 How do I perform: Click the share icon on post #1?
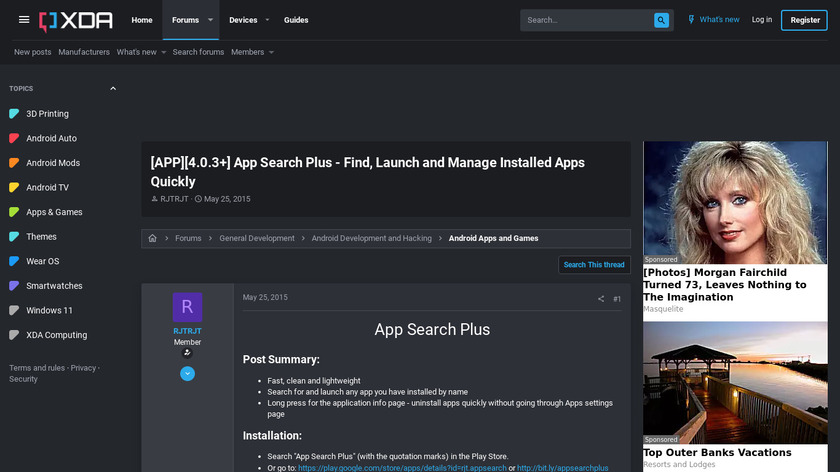pos(601,299)
